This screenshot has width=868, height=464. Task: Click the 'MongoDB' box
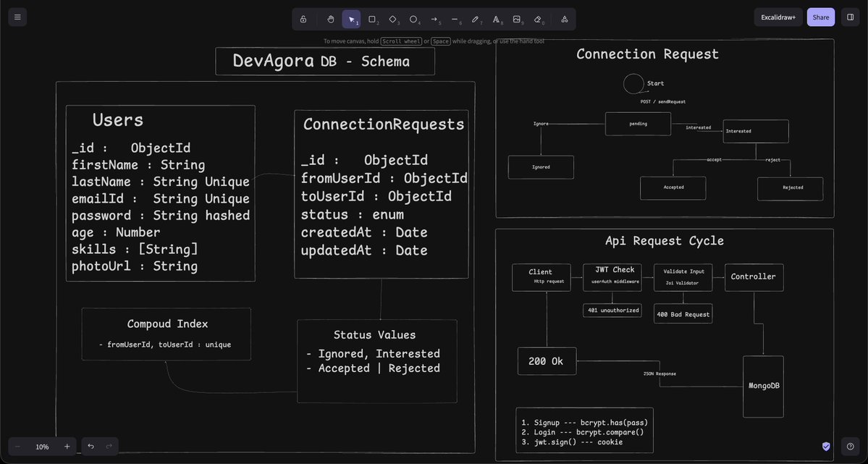tap(763, 387)
